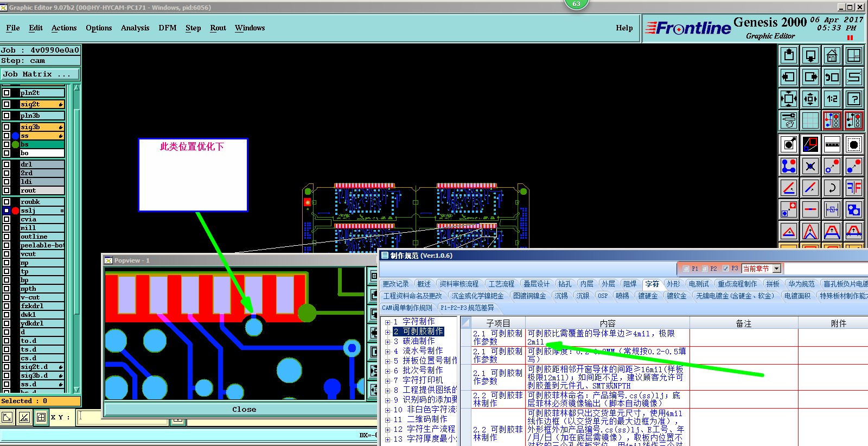The height and width of the screenshot is (446, 868).
Task: Uncheck the P3 checkbox in spec window
Action: 725,269
